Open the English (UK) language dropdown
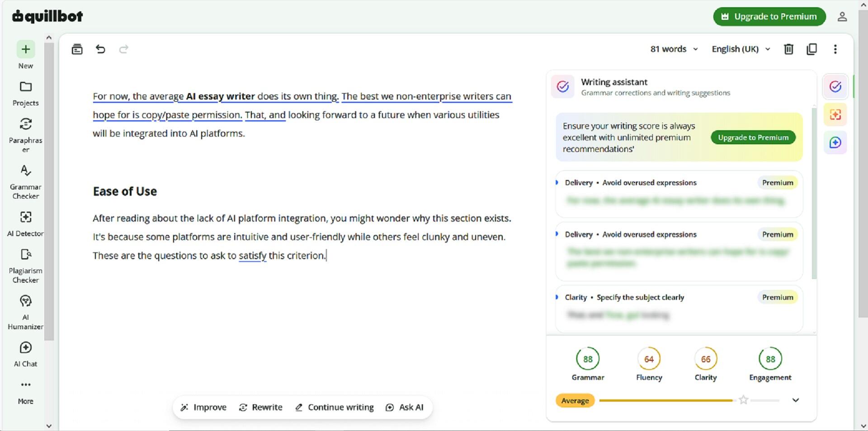 (741, 49)
